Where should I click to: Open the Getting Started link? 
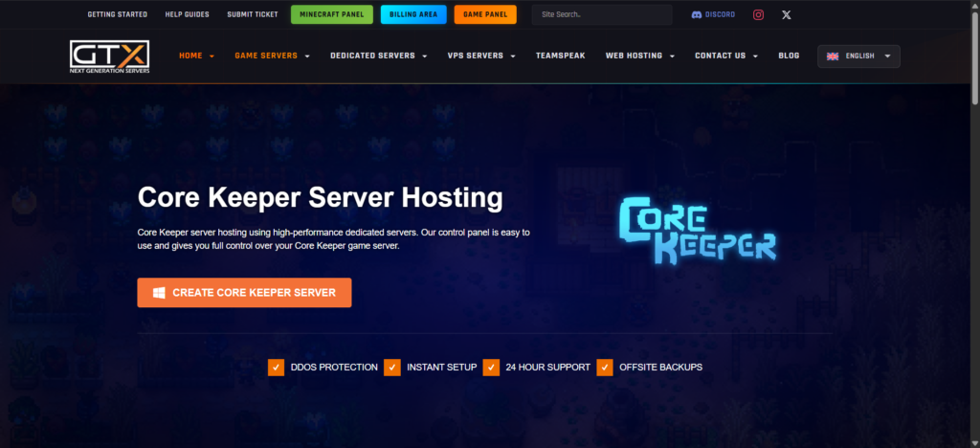pyautogui.click(x=118, y=14)
